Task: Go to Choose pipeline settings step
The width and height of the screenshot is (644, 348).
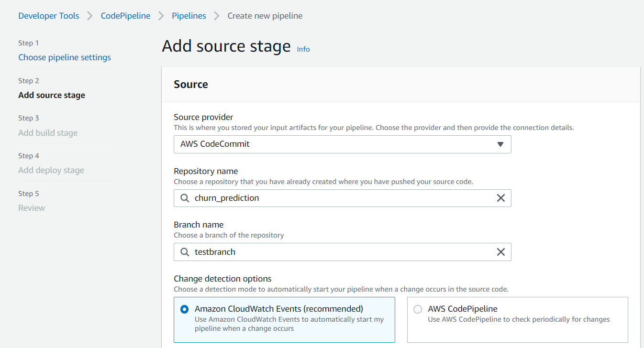Action: pos(65,57)
